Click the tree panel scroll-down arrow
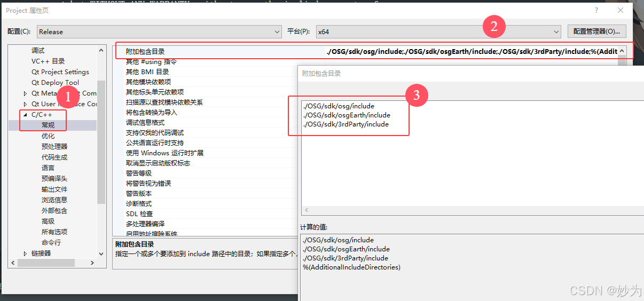Image resolution: width=644 pixels, height=301 pixels. pyautogui.click(x=101, y=254)
